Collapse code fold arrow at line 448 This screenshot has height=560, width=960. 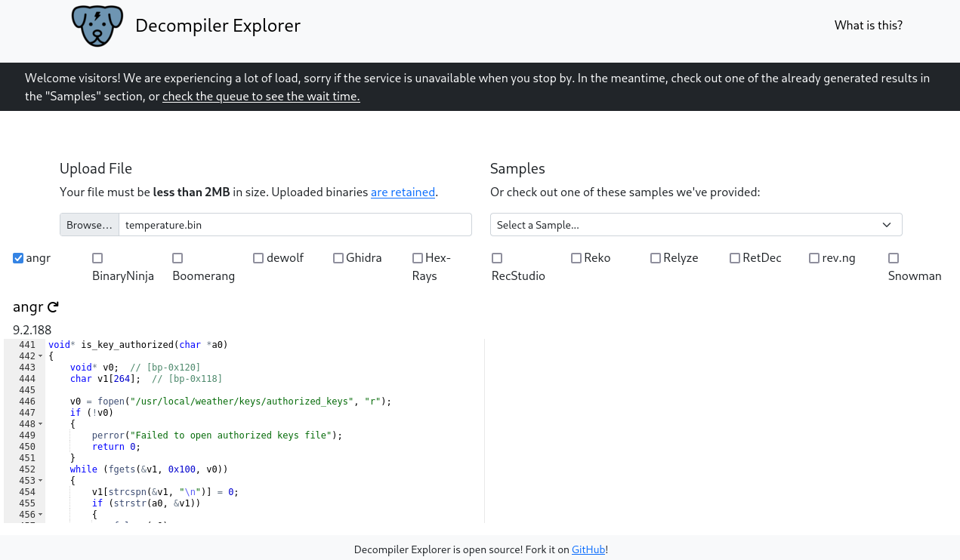click(41, 424)
